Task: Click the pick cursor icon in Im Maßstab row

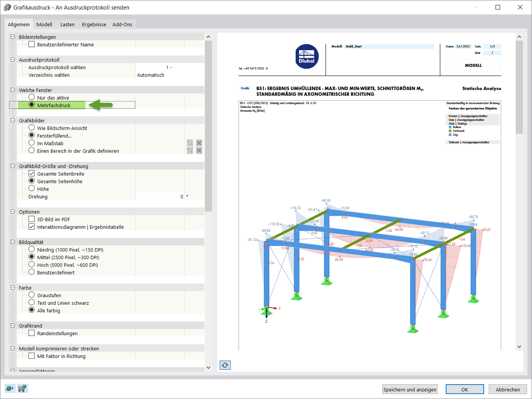Action: [x=190, y=143]
